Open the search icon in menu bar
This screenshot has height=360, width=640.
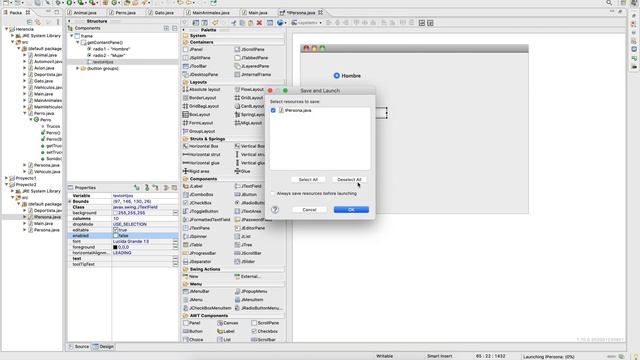[x=609, y=3]
